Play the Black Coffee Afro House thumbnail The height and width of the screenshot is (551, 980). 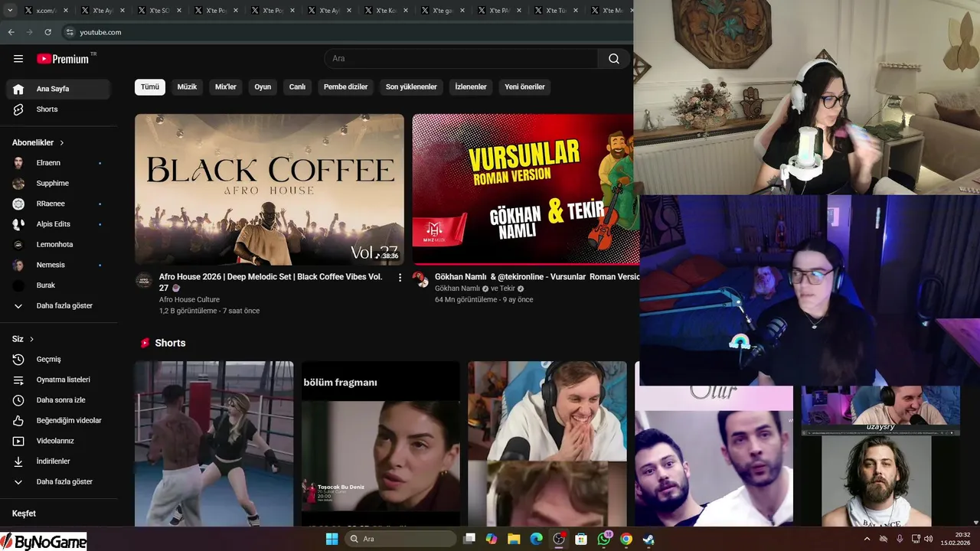pos(269,190)
